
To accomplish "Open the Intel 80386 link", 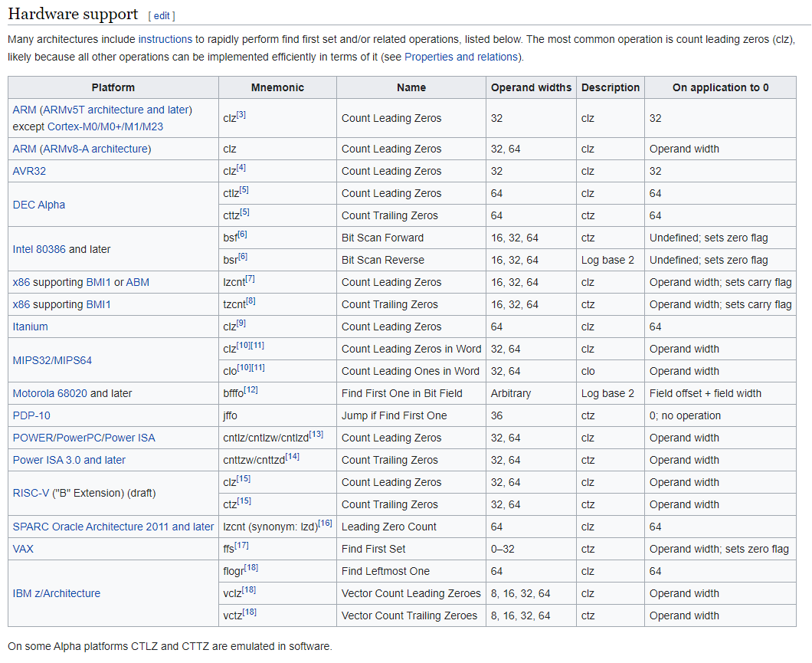I will pos(39,250).
